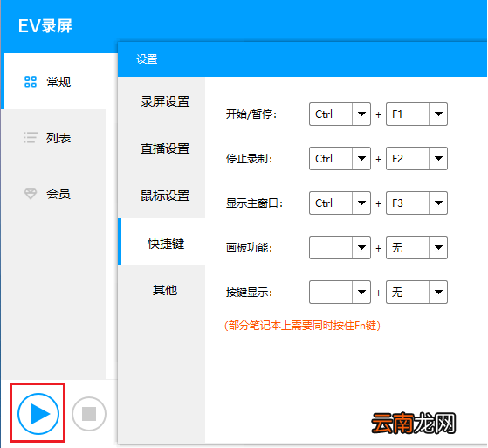Open modifier dropdown for 显示主窗口
The width and height of the screenshot is (488, 448).
click(340, 203)
